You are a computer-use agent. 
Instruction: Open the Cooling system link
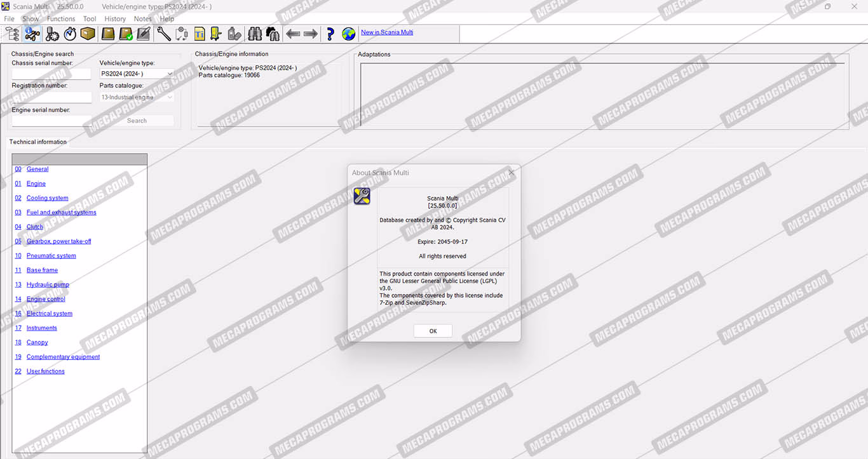pos(48,198)
